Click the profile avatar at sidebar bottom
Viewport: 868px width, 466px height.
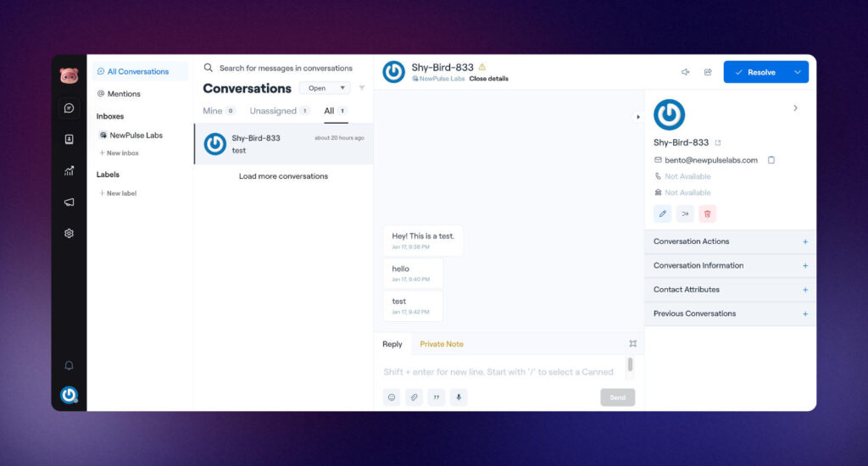[x=70, y=395]
